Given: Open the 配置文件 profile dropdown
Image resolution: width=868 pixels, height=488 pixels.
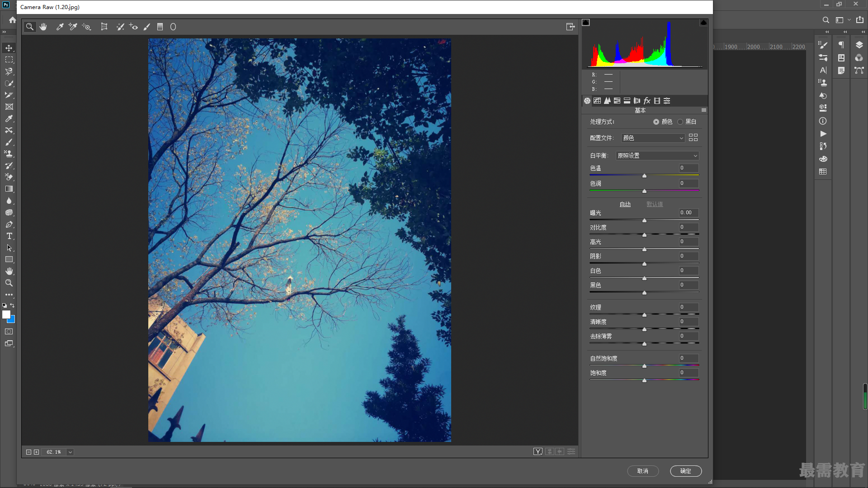Looking at the screenshot, I should tap(653, 138).
